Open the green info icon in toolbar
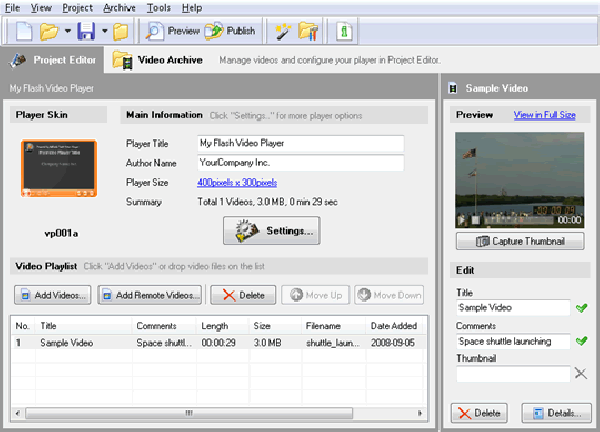Image resolution: width=600 pixels, height=432 pixels. (344, 31)
